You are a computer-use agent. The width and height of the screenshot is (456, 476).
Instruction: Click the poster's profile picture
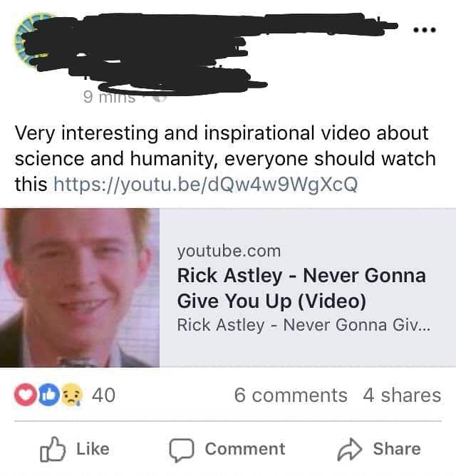[32, 39]
